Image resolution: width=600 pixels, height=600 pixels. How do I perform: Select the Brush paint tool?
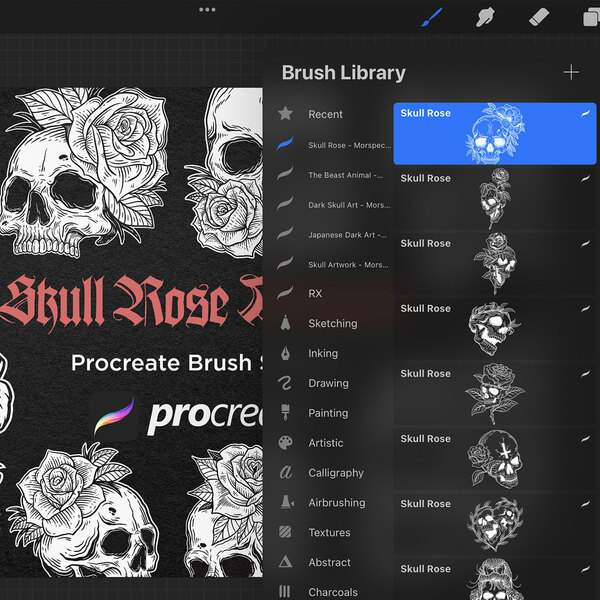click(x=432, y=17)
